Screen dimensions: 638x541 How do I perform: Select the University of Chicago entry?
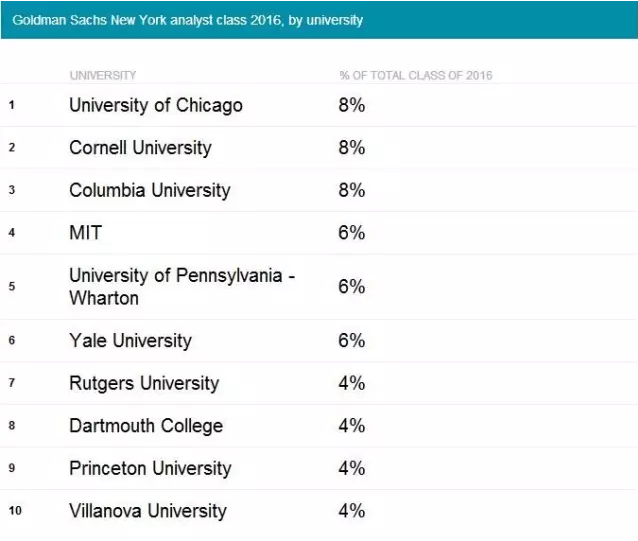click(x=156, y=105)
